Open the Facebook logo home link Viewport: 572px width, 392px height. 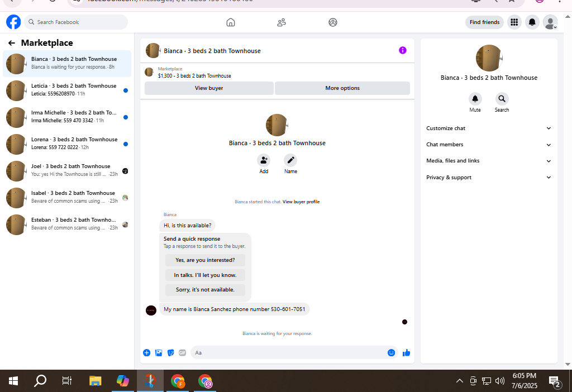pyautogui.click(x=13, y=22)
